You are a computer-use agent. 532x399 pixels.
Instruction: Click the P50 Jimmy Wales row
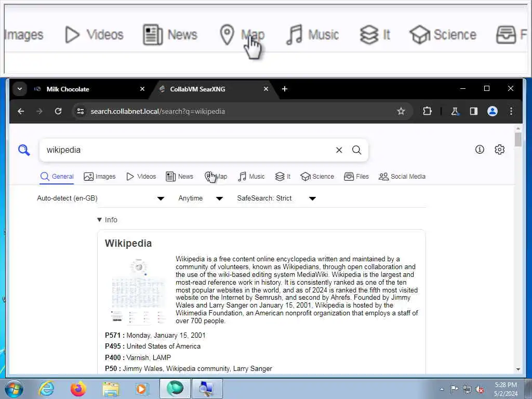(188, 368)
